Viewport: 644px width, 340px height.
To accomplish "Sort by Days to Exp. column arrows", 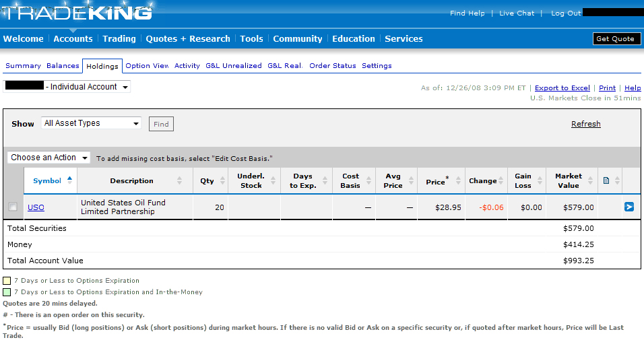I will click(325, 180).
